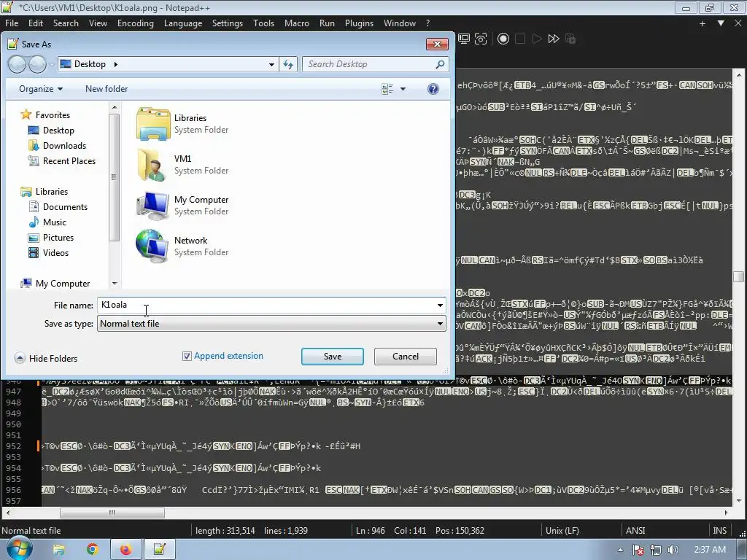The width and height of the screenshot is (747, 560).
Task: Open the view options dropdown arrow
Action: tap(403, 89)
